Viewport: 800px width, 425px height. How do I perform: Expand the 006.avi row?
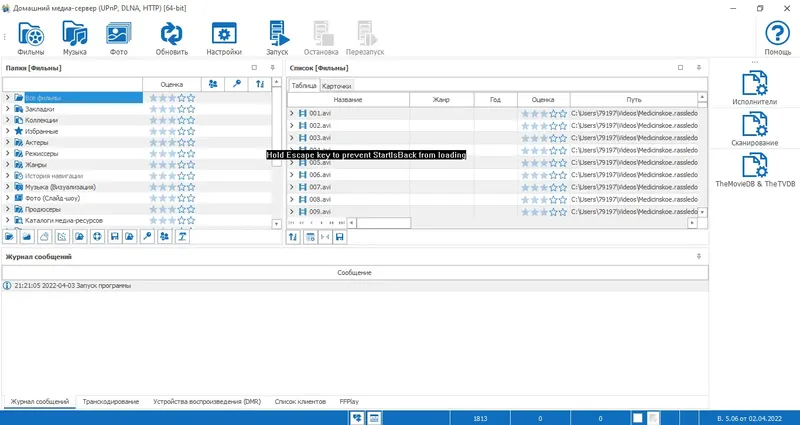292,174
